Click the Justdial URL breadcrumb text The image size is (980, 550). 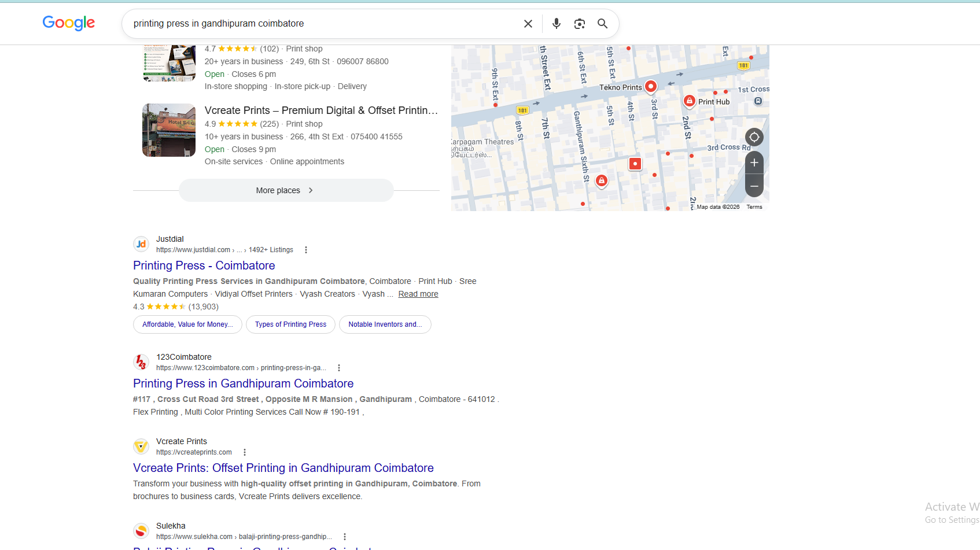[224, 250]
